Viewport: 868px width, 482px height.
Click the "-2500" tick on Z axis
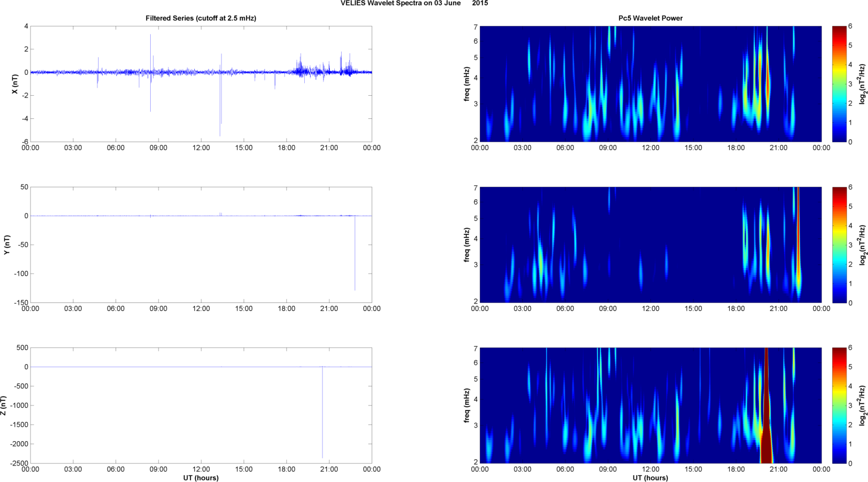19,463
